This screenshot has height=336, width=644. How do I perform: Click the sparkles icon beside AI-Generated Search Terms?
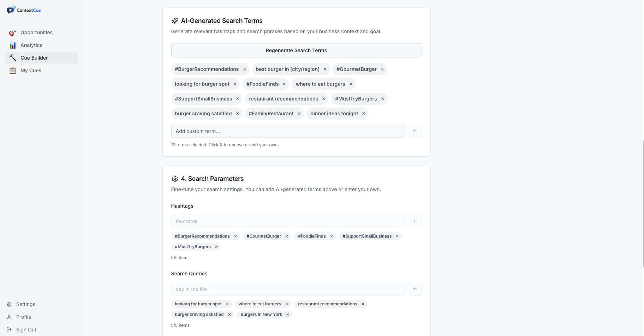coord(174,21)
